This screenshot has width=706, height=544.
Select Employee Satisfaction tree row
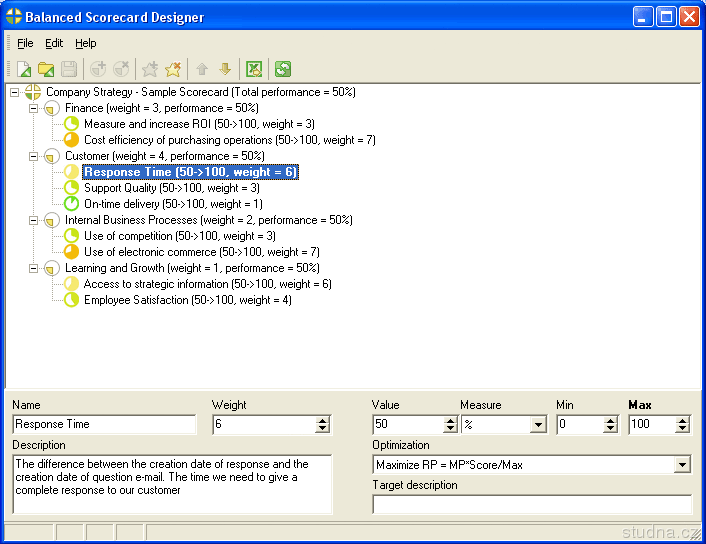click(x=188, y=300)
